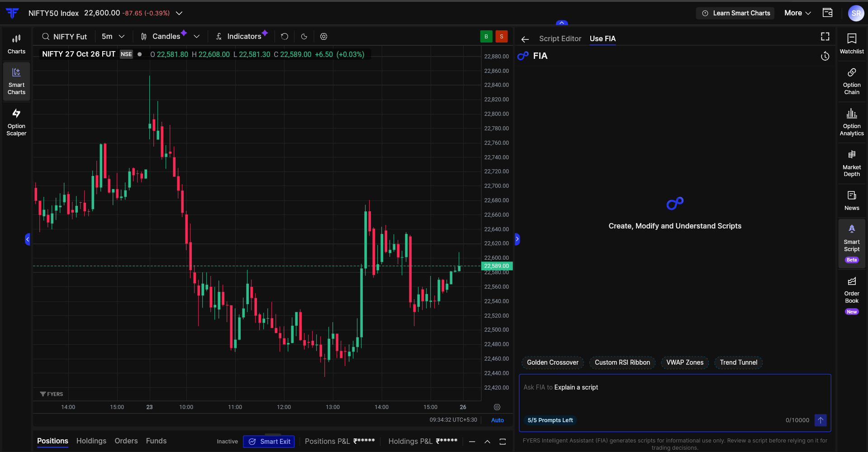Screen dimensions: 868x452
Task: Toggle the Auto price scale
Action: (498, 420)
